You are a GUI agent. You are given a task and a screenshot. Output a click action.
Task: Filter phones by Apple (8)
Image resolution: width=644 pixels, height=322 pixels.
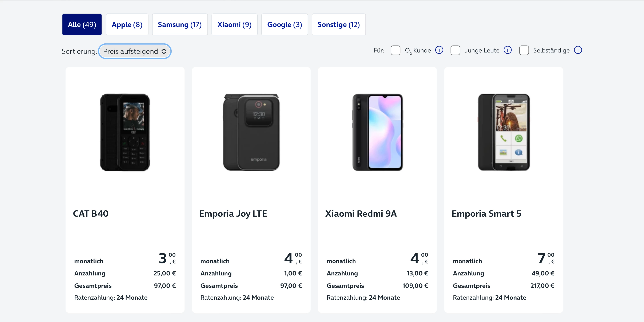127,24
